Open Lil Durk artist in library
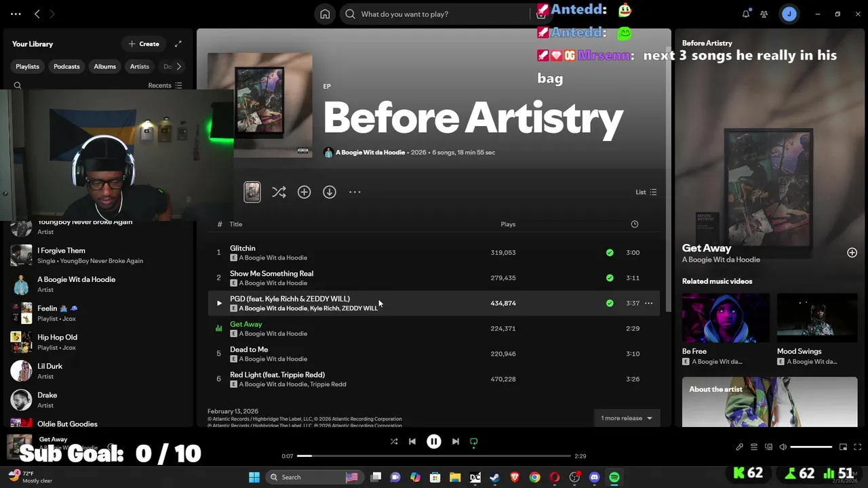Viewport: 868px width, 488px height. pyautogui.click(x=98, y=371)
